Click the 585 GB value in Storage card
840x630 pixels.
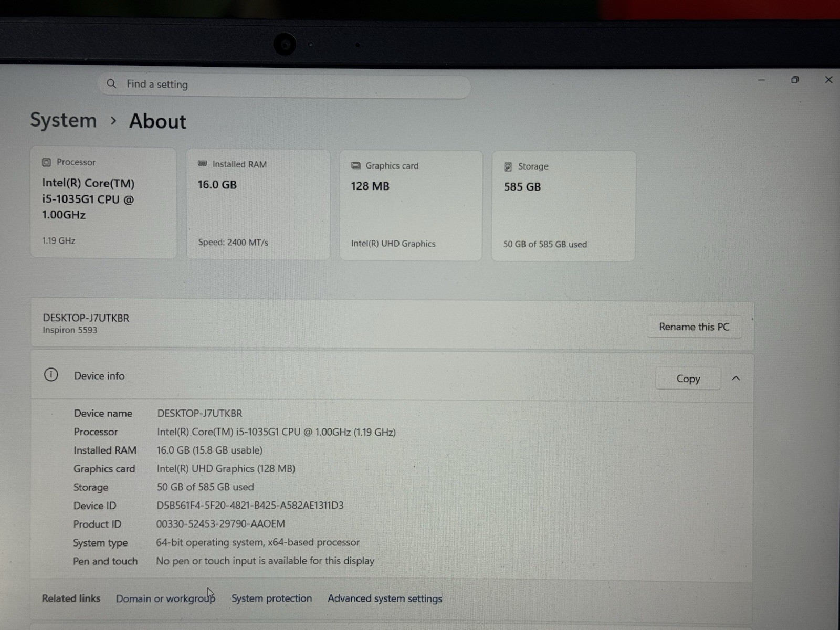point(522,187)
